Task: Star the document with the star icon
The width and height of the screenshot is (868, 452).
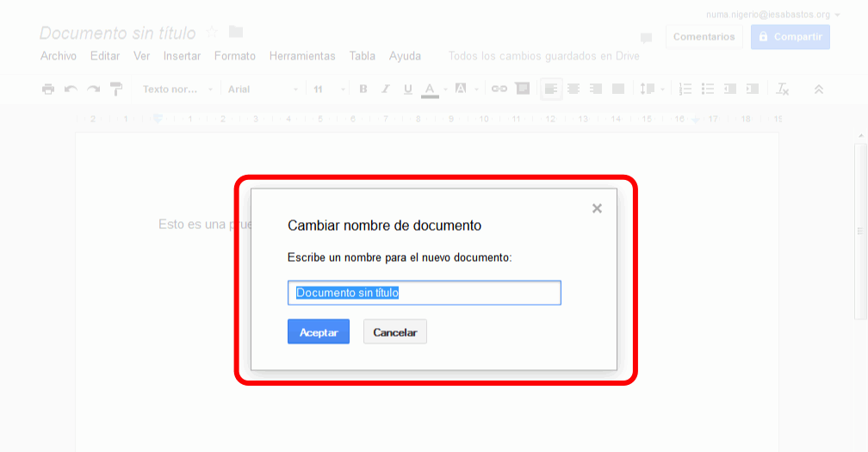Action: (213, 33)
